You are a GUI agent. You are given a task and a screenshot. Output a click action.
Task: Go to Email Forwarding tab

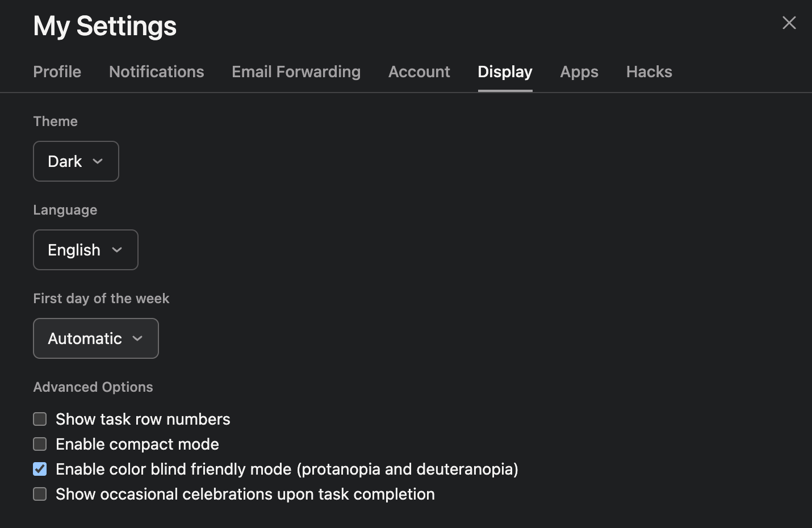pos(296,72)
